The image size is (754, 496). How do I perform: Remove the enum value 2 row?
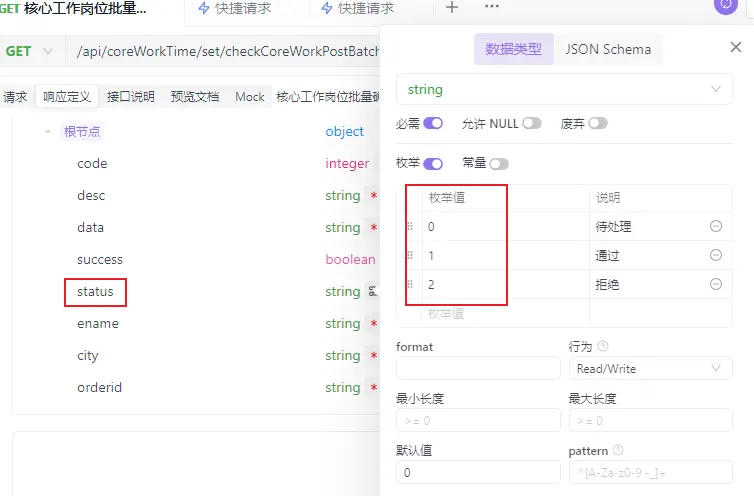[x=716, y=284]
